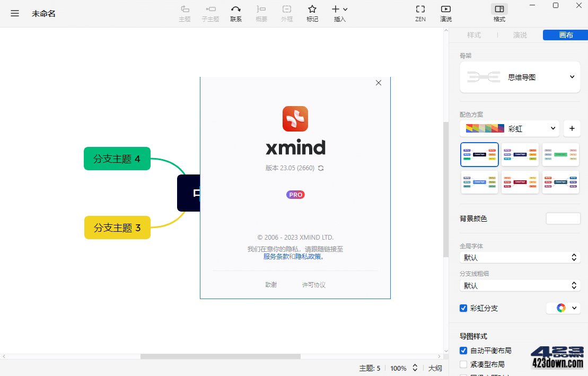Image resolution: width=588 pixels, height=376 pixels.
Task: Insert a new 主题 (topic)
Action: 185,13
